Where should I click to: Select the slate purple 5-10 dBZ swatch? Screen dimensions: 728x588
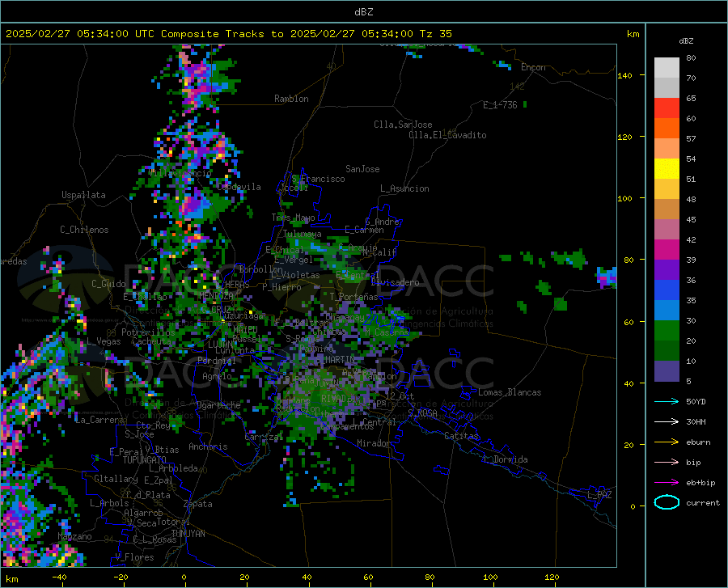point(667,370)
